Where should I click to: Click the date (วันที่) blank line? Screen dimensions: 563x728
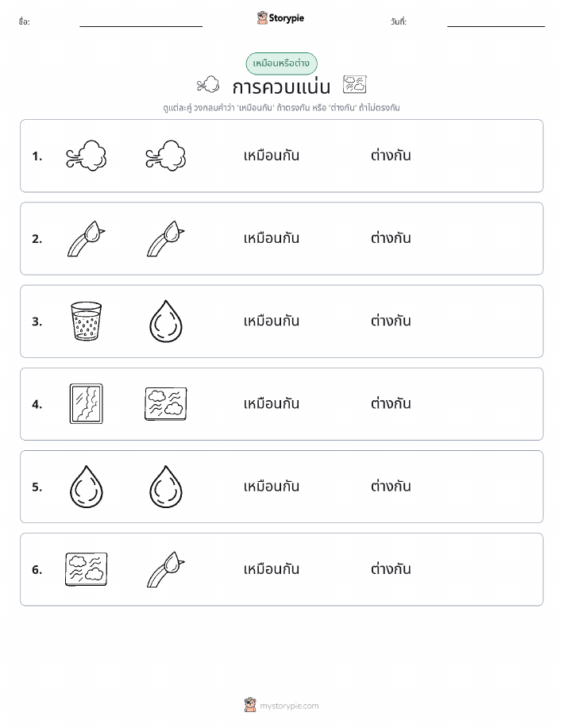(x=496, y=26)
